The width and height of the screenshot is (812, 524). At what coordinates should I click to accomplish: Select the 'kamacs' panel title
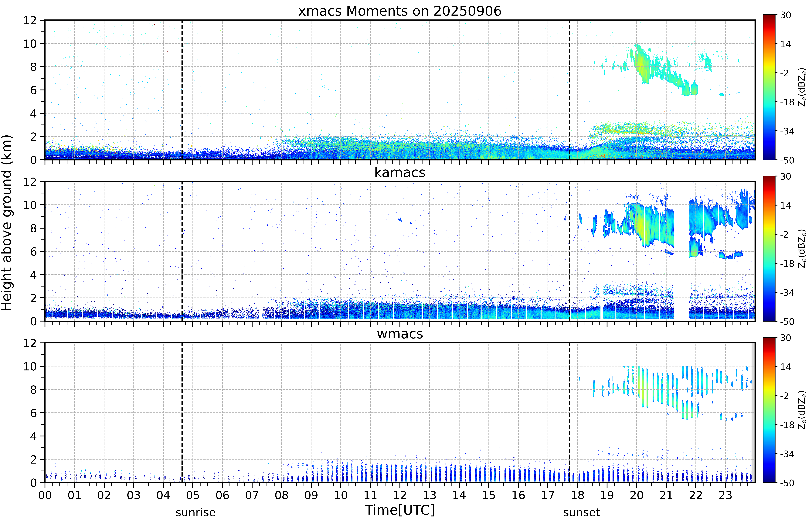(x=400, y=172)
